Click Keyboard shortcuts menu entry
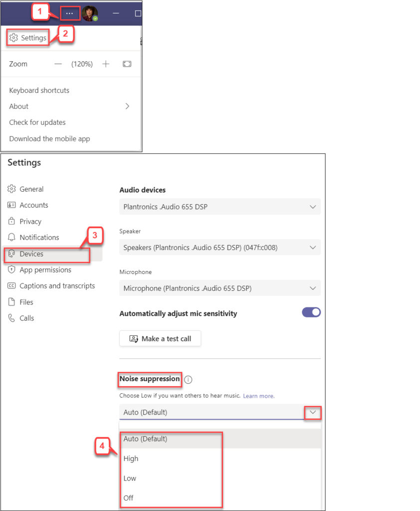The width and height of the screenshot is (420, 511). (x=39, y=90)
